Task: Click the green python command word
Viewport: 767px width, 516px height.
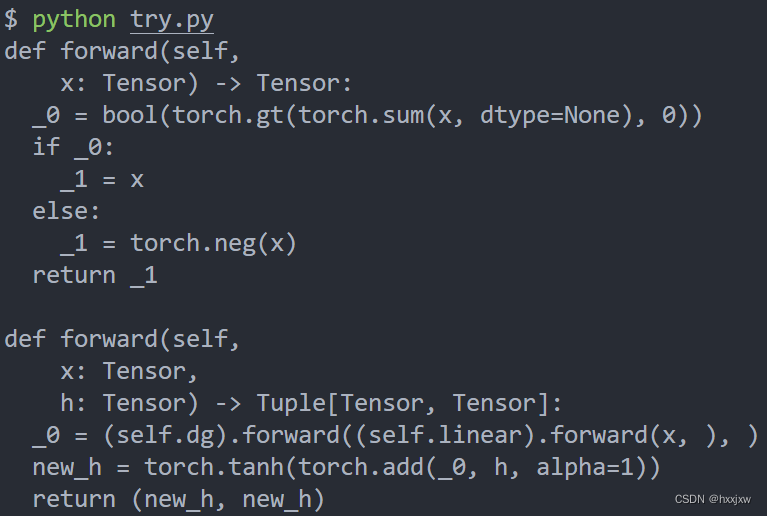Action: [74, 21]
